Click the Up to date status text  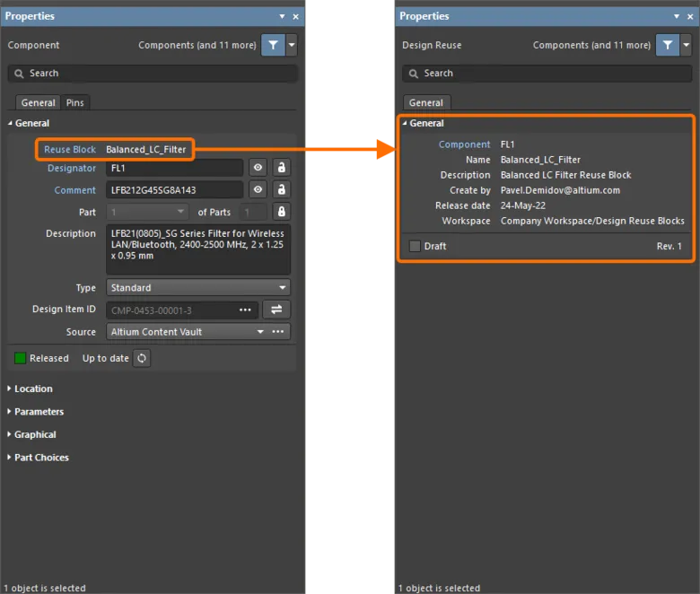click(x=105, y=358)
